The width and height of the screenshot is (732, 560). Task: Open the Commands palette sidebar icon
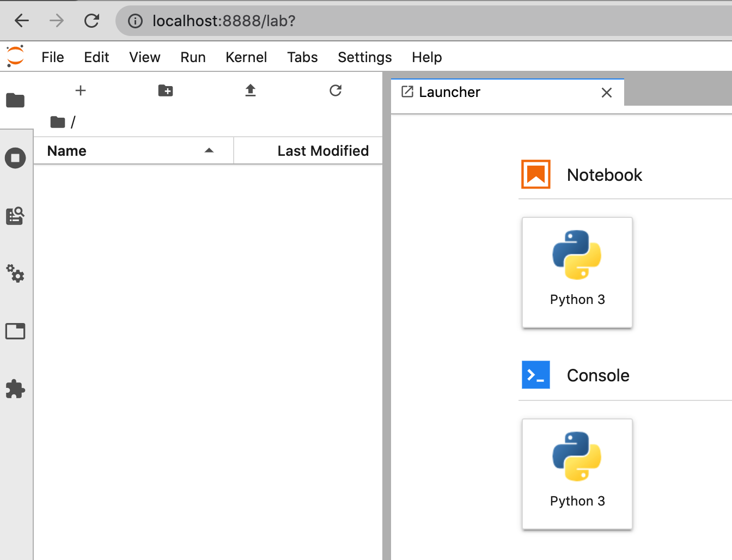pyautogui.click(x=15, y=216)
